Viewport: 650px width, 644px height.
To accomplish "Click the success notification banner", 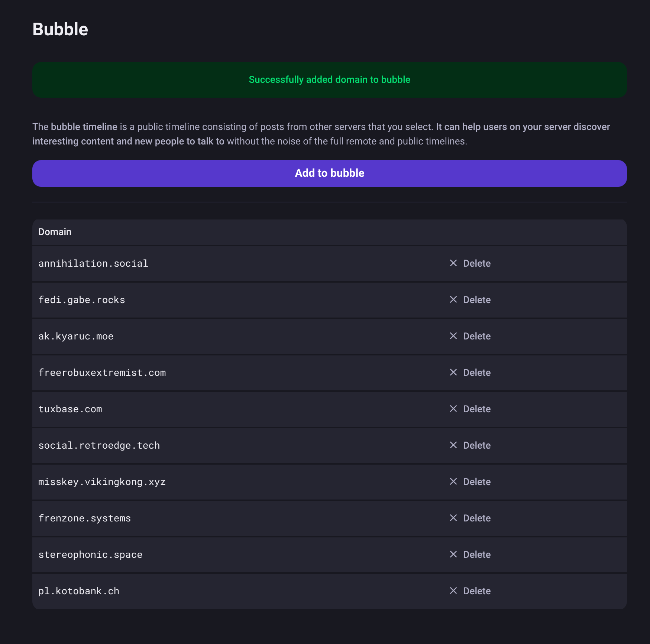I will (329, 80).
